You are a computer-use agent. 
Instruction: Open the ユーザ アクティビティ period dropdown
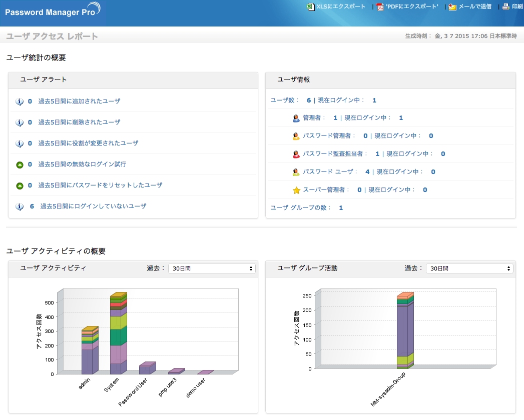tap(212, 268)
